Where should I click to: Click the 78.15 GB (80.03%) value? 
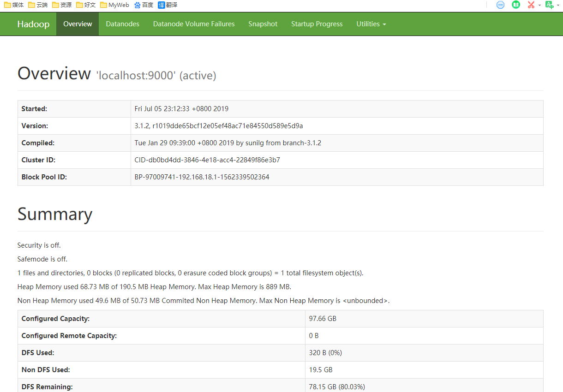click(337, 387)
